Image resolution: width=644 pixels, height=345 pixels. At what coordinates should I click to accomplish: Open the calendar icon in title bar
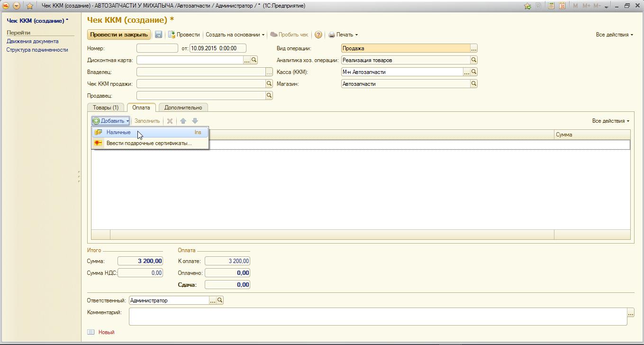pyautogui.click(x=562, y=6)
